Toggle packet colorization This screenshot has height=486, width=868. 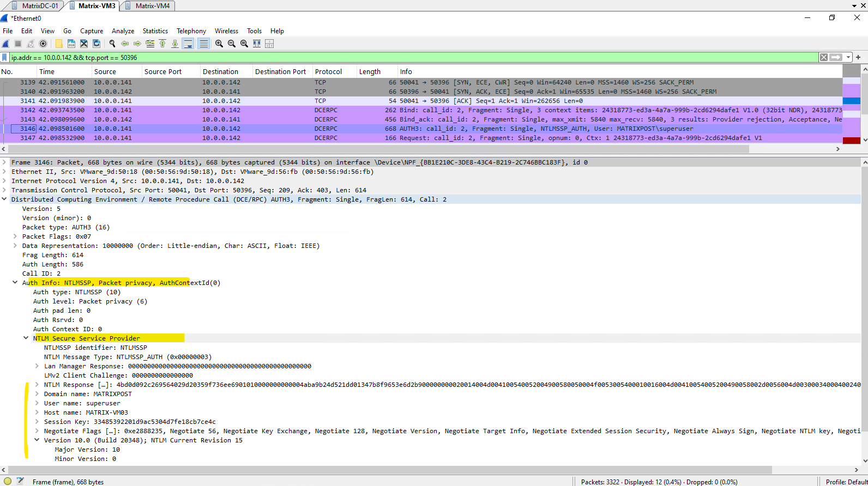pos(203,44)
